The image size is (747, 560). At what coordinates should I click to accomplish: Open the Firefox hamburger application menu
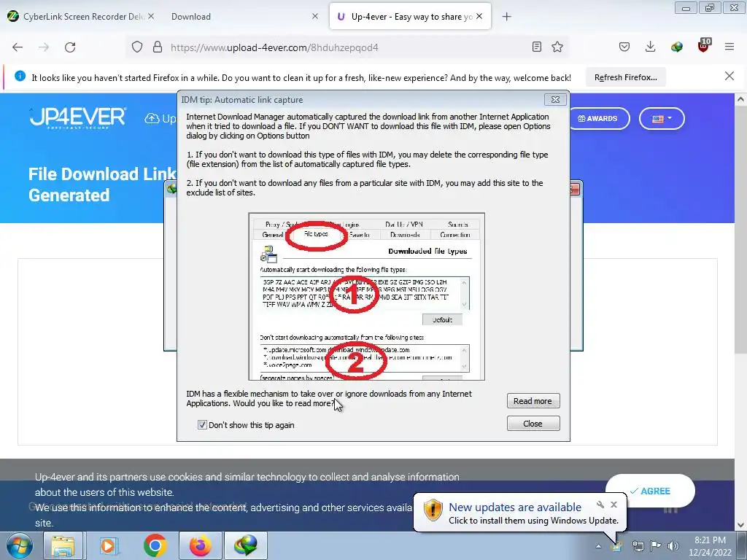729,47
